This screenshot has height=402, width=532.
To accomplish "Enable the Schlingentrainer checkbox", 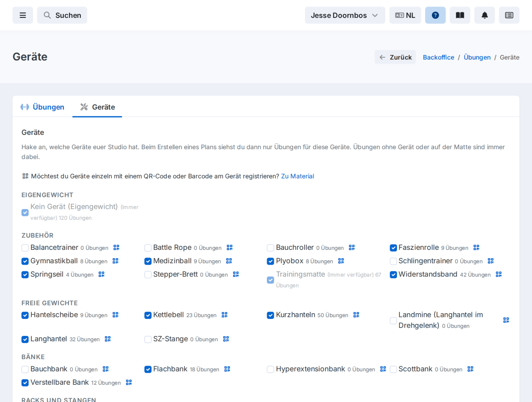I will (x=393, y=261).
